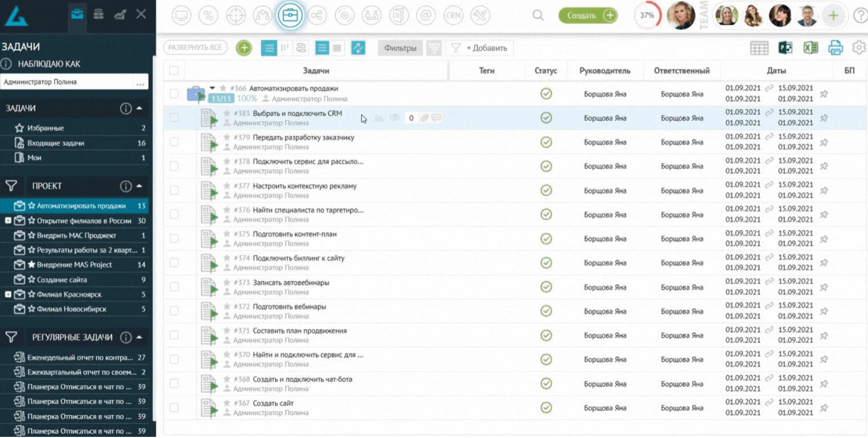The image size is (868, 438).
Task: Open the CRM module icon
Action: click(x=453, y=16)
